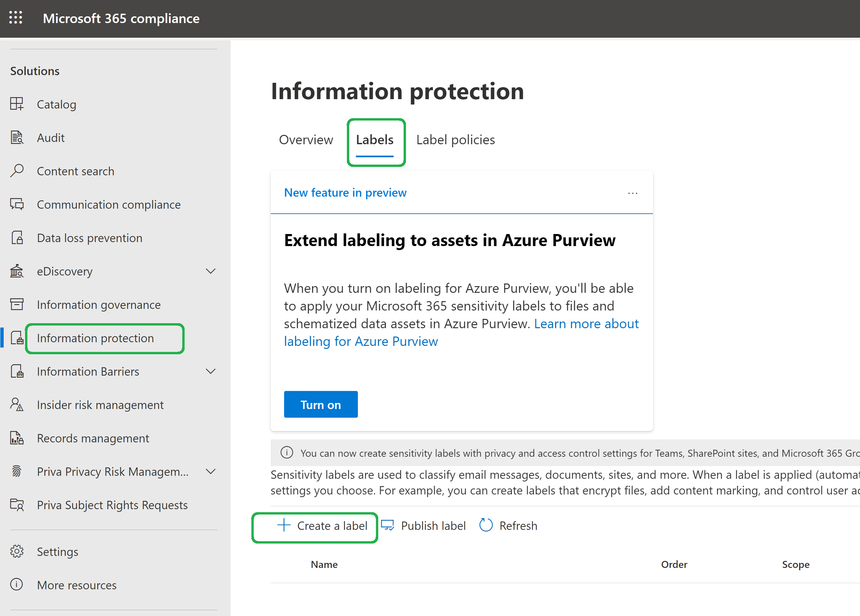
Task: Click the eDiscovery building icon
Action: [17, 271]
